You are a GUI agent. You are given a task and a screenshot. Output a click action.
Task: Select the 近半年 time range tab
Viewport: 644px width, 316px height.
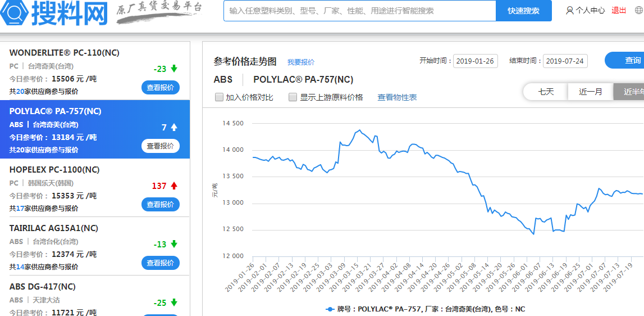pyautogui.click(x=630, y=92)
